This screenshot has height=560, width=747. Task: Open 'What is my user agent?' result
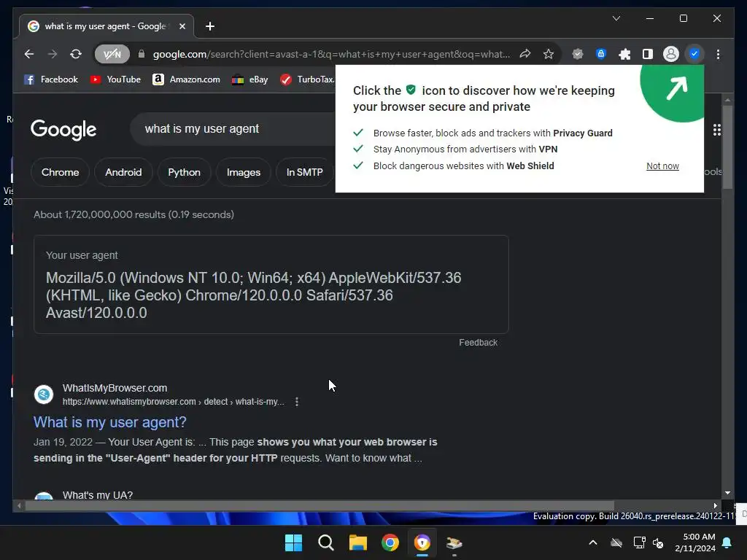pyautogui.click(x=109, y=422)
